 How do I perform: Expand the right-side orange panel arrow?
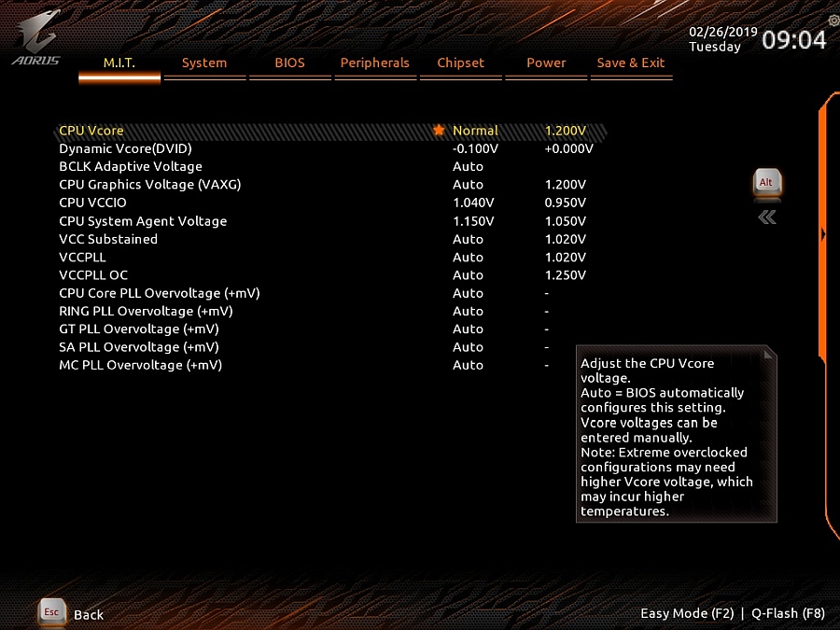click(823, 234)
